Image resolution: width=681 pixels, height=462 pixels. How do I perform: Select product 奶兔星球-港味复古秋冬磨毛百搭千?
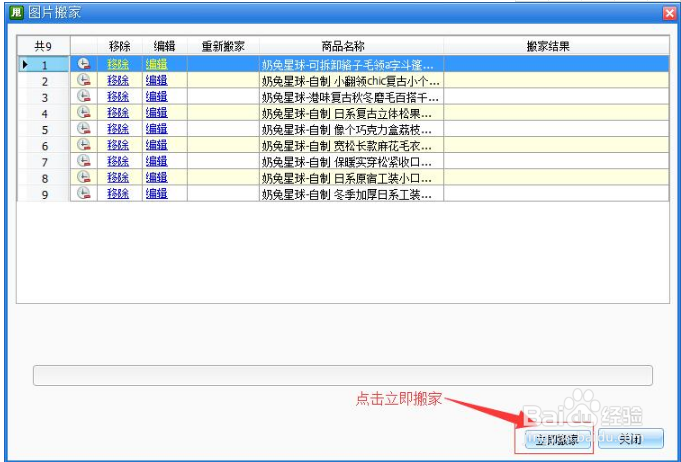click(351, 97)
